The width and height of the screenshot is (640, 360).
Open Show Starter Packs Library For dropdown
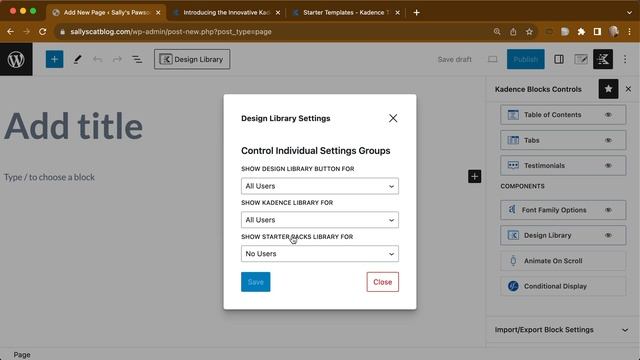(320, 254)
